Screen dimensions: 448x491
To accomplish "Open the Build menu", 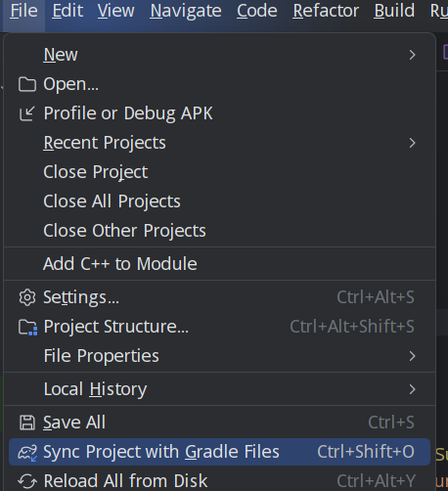I will click(x=394, y=11).
